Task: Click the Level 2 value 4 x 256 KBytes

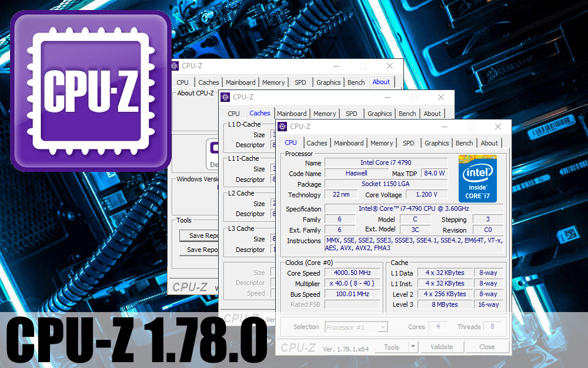Action: pos(445,294)
